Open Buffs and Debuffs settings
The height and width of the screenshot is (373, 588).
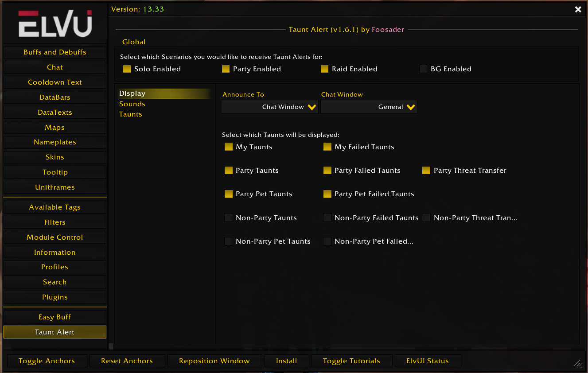click(x=55, y=52)
